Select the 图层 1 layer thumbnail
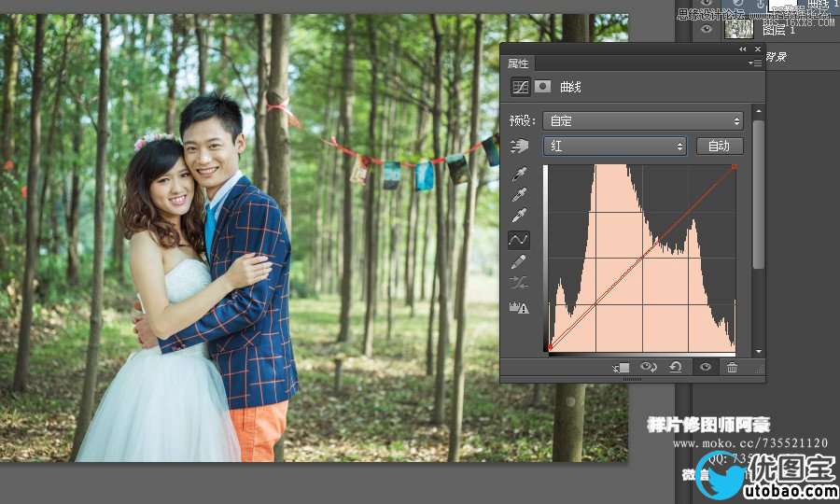Image resolution: width=840 pixels, height=504 pixels. coord(739,28)
